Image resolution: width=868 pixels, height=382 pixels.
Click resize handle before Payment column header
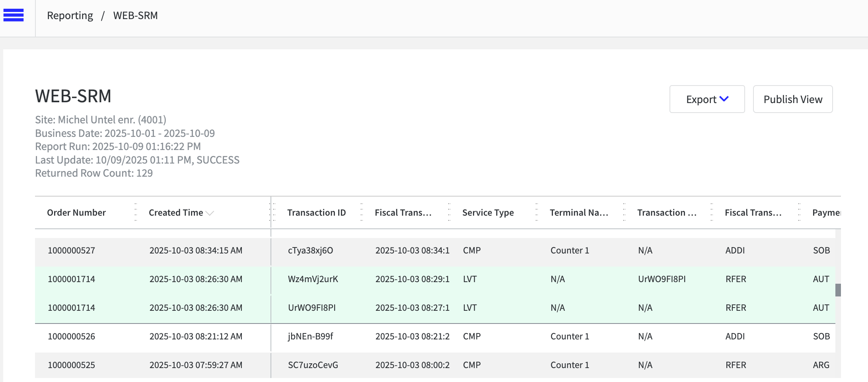(799, 212)
